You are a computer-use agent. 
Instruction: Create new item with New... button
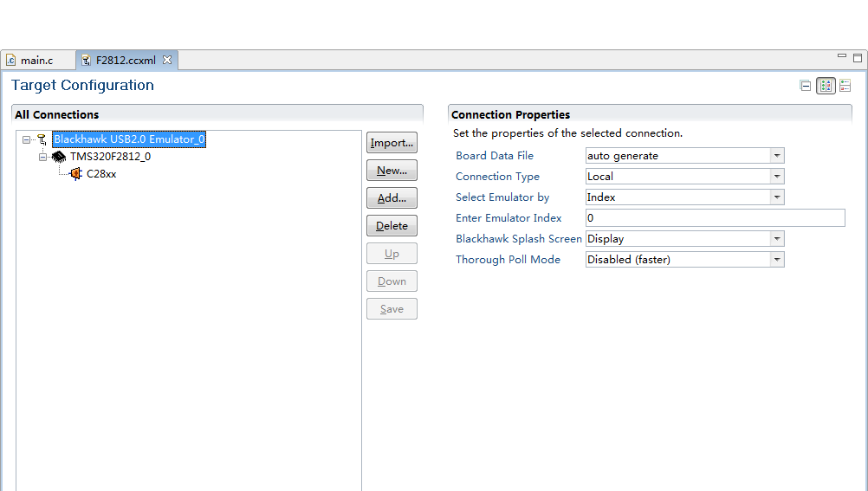pyautogui.click(x=392, y=171)
